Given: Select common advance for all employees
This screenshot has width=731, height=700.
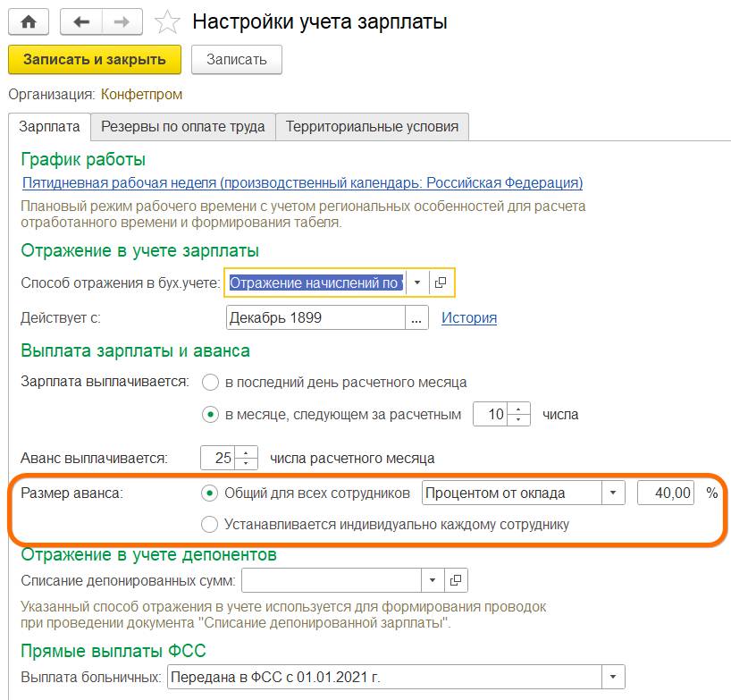Looking at the screenshot, I should [209, 493].
